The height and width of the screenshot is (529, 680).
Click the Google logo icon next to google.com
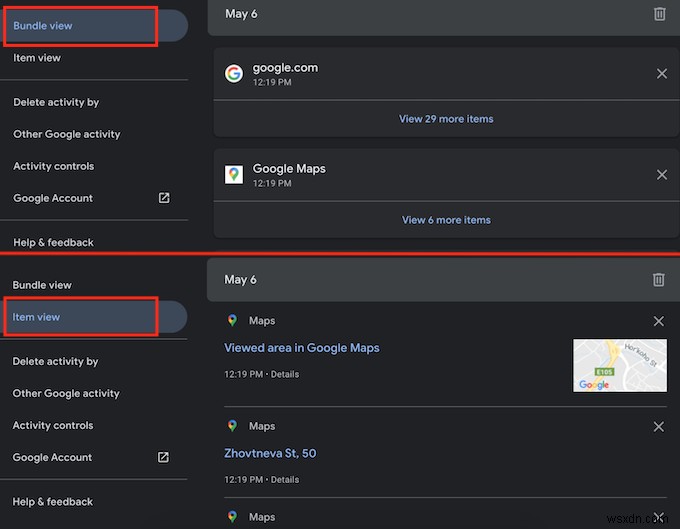coord(233,74)
